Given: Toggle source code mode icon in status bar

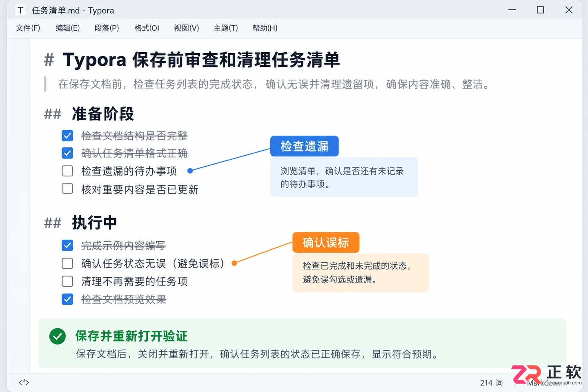Looking at the screenshot, I should [24, 382].
